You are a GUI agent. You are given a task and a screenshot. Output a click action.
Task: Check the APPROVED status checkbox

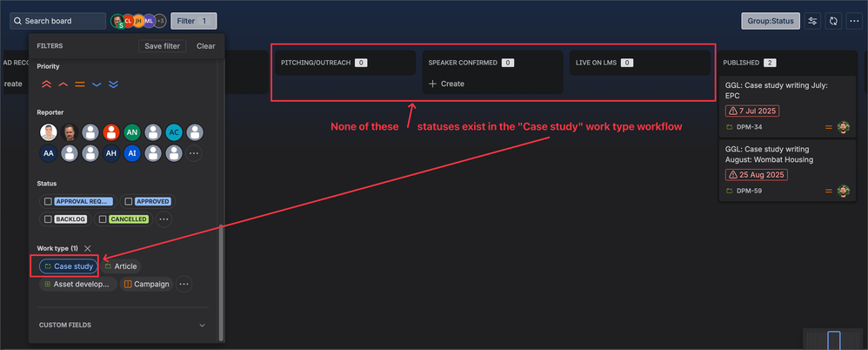point(129,202)
